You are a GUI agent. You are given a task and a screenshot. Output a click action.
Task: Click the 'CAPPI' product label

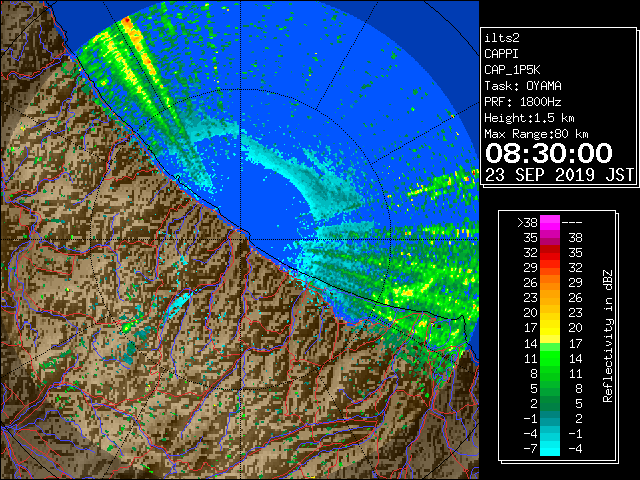point(501,54)
